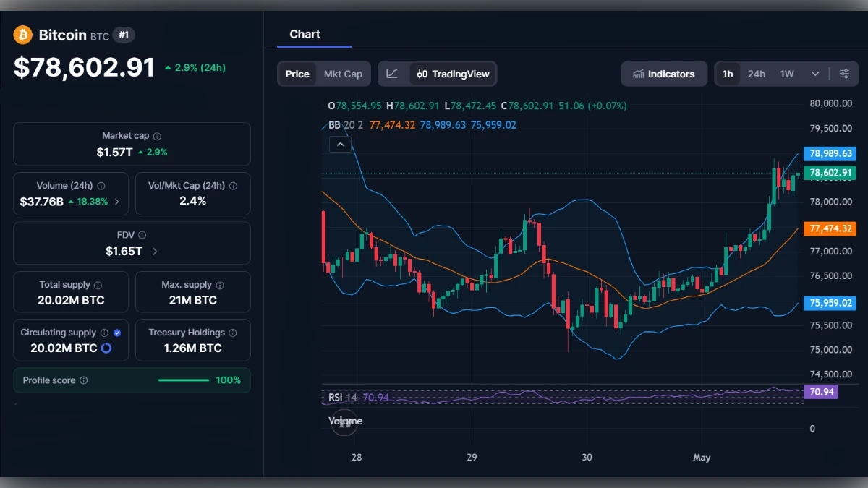Click the Market cap info icon
868x488 pixels.
tap(157, 136)
